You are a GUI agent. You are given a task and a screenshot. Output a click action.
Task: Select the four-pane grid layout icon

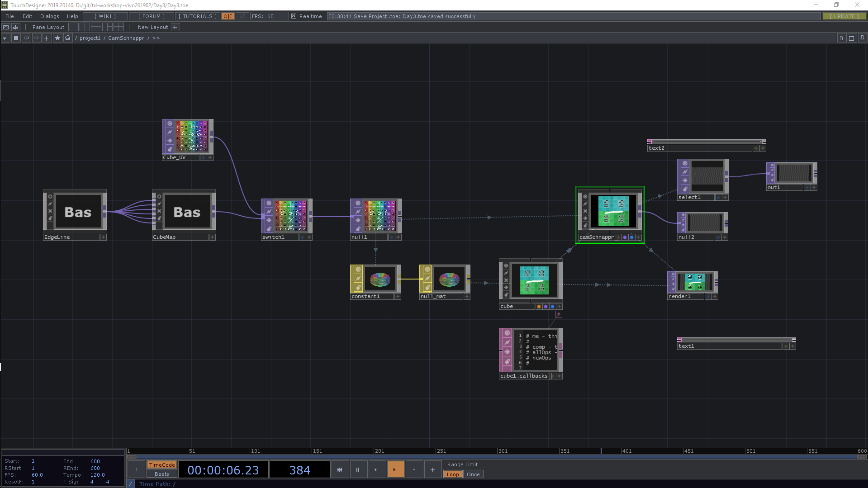[x=119, y=27]
